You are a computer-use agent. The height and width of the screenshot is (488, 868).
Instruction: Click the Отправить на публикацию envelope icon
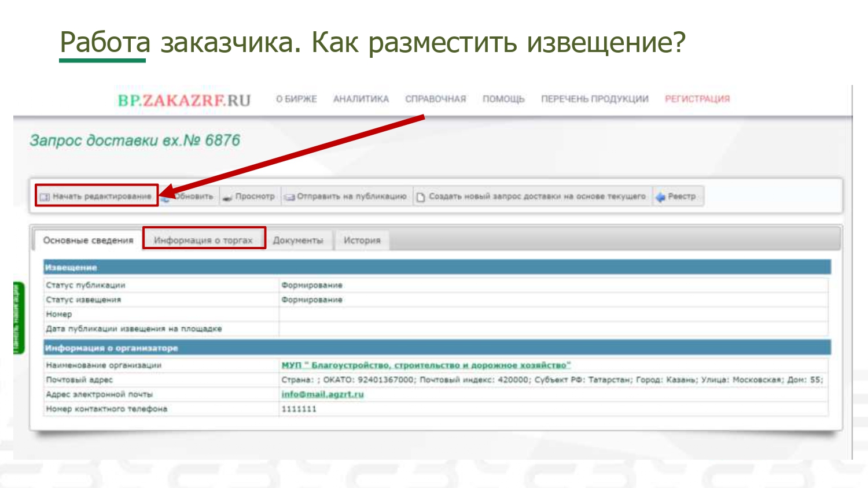click(x=289, y=198)
